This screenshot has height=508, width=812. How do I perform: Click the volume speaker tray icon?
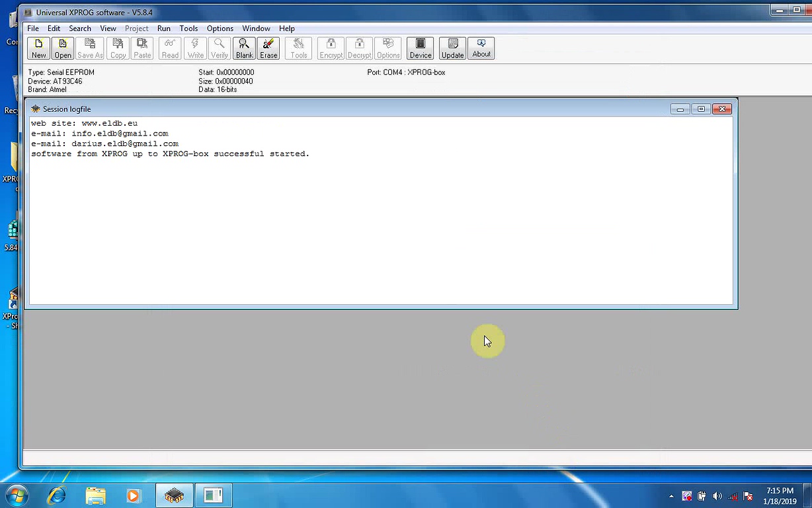(717, 496)
